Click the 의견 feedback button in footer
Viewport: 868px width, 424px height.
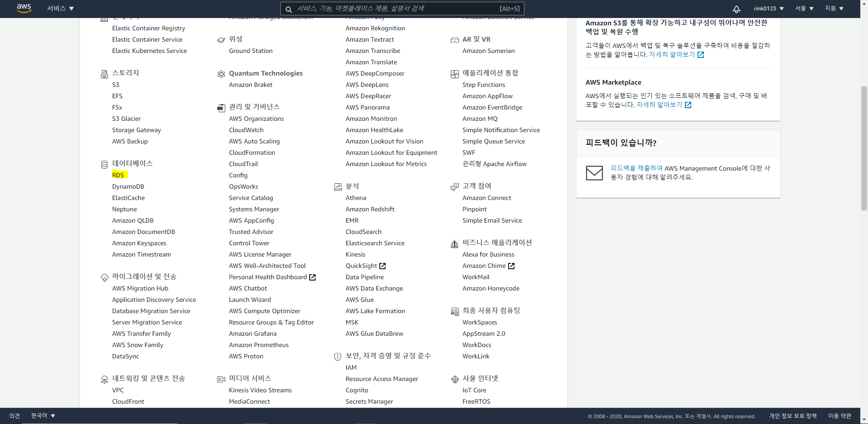(14, 415)
